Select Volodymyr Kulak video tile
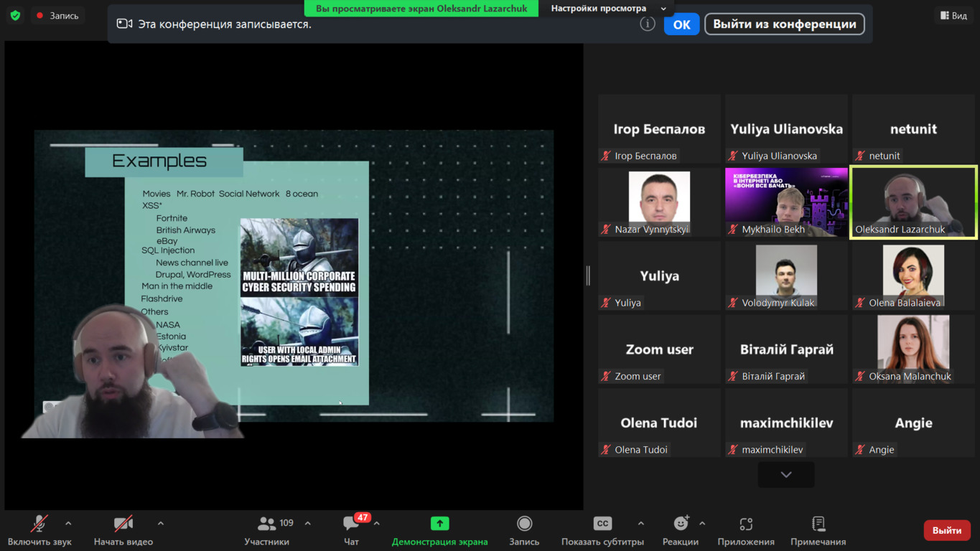Image resolution: width=980 pixels, height=551 pixels. click(x=786, y=275)
